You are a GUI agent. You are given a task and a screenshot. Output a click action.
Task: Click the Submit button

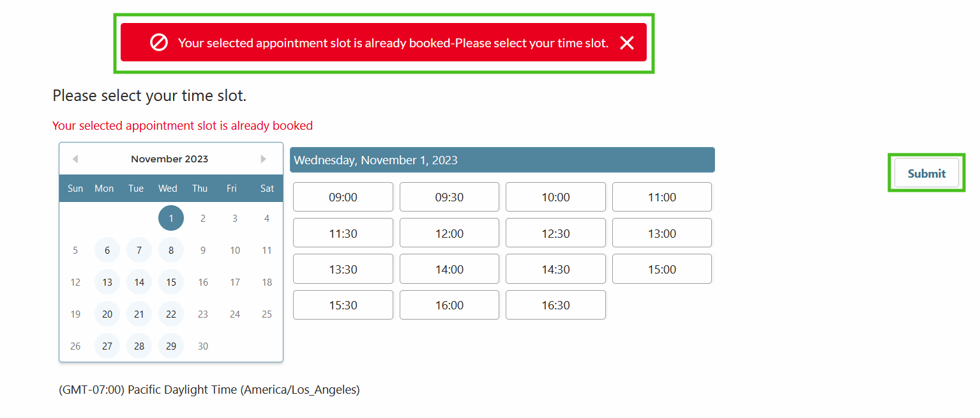pos(926,173)
